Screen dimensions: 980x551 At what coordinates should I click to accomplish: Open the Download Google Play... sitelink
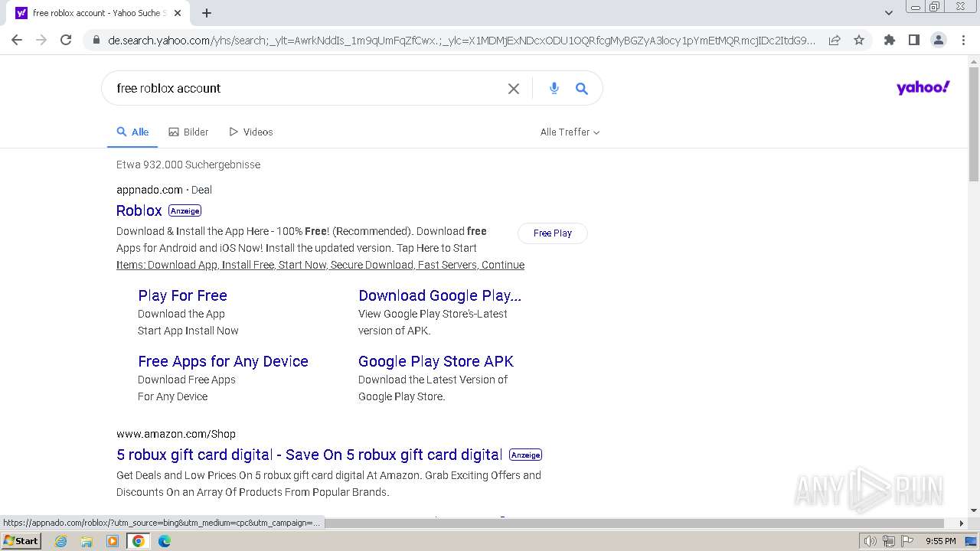[439, 295]
